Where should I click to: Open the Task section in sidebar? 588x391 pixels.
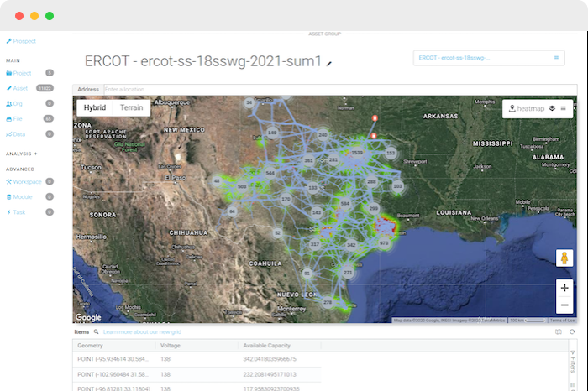16,212
